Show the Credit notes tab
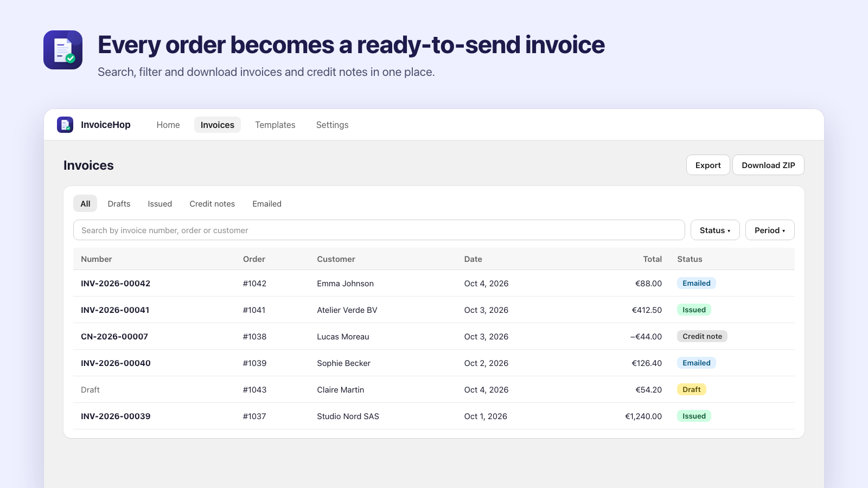The width and height of the screenshot is (868, 488). 212,204
